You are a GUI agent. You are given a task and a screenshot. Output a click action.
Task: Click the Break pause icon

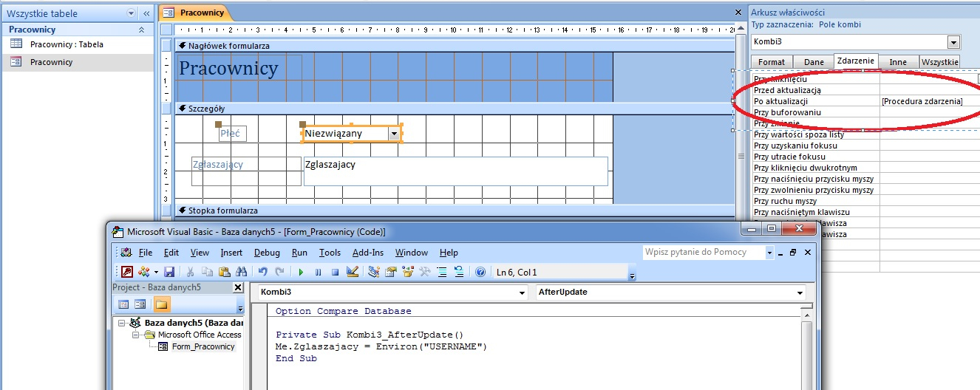[318, 272]
